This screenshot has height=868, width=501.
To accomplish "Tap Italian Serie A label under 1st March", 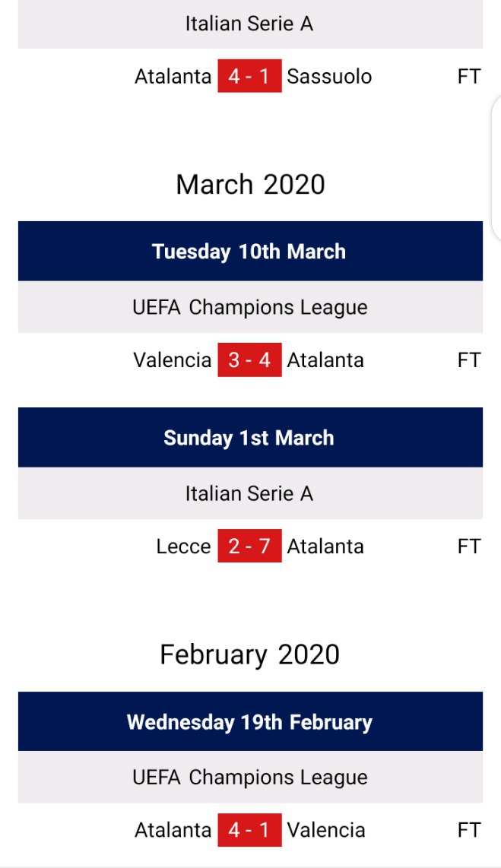I will tap(249, 494).
